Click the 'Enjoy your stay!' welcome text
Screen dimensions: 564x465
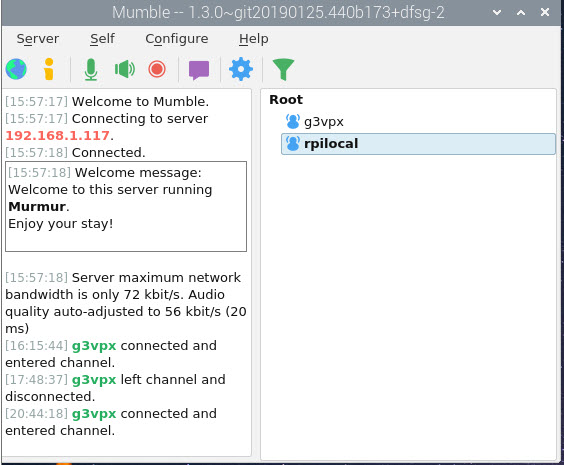pos(61,224)
